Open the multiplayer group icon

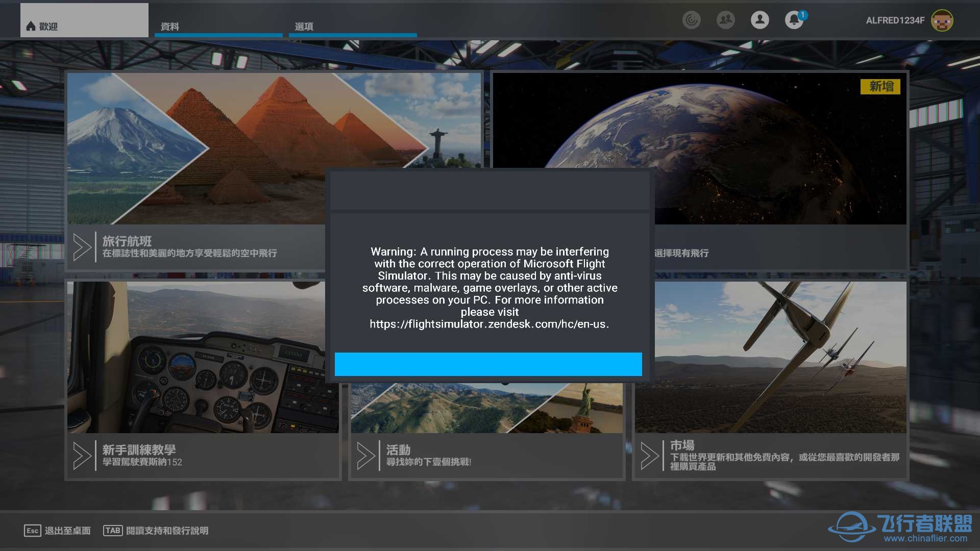click(726, 20)
